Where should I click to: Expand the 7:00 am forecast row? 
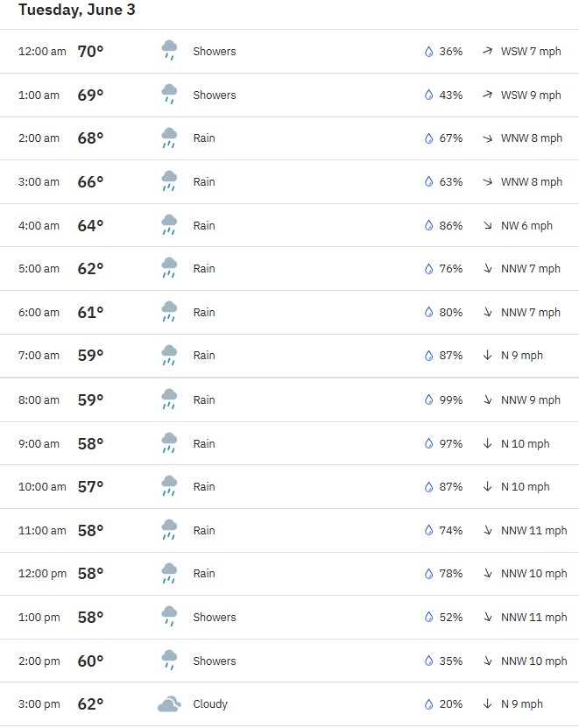click(x=289, y=356)
